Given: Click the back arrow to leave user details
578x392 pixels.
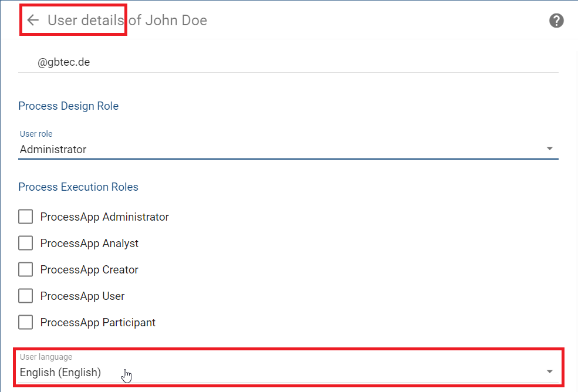Looking at the screenshot, I should tap(32, 20).
